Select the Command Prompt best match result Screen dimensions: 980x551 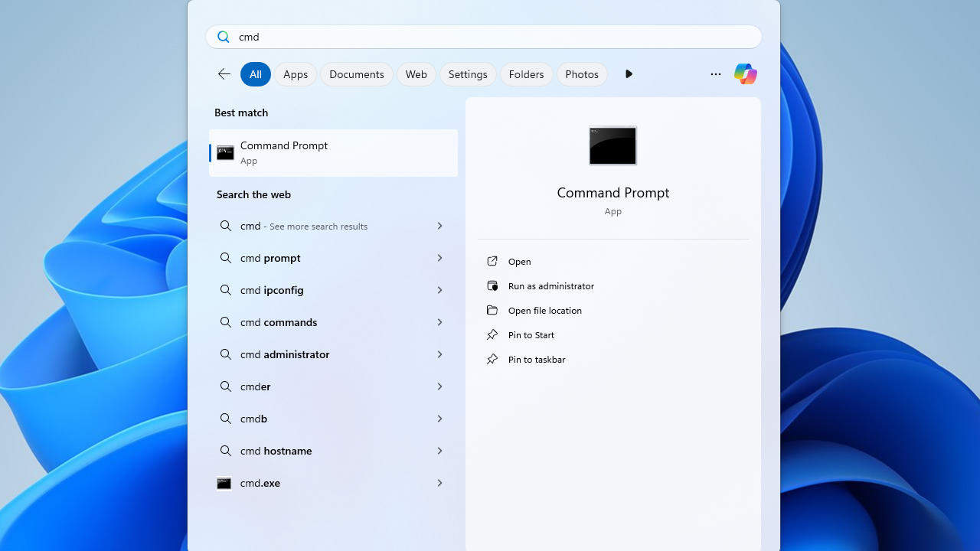[333, 152]
